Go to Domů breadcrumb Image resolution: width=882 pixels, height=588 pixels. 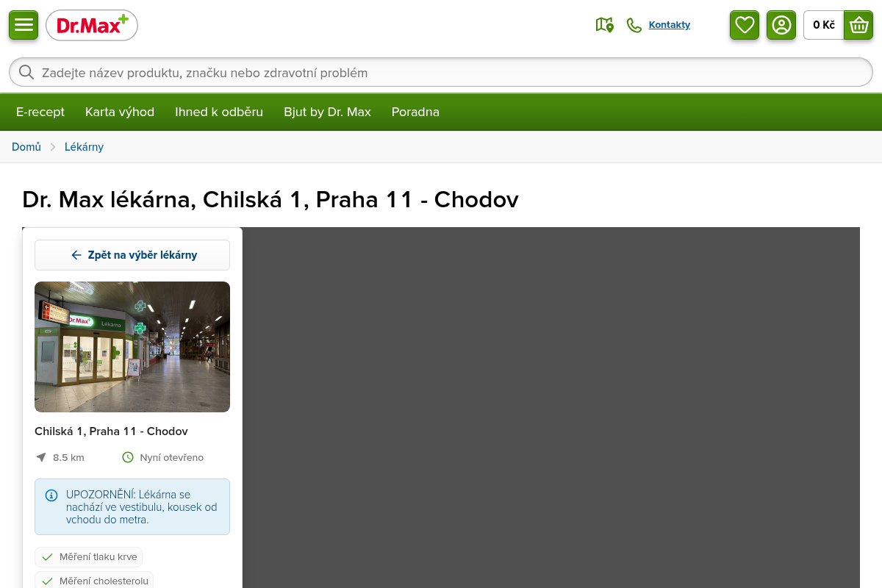pyautogui.click(x=26, y=147)
